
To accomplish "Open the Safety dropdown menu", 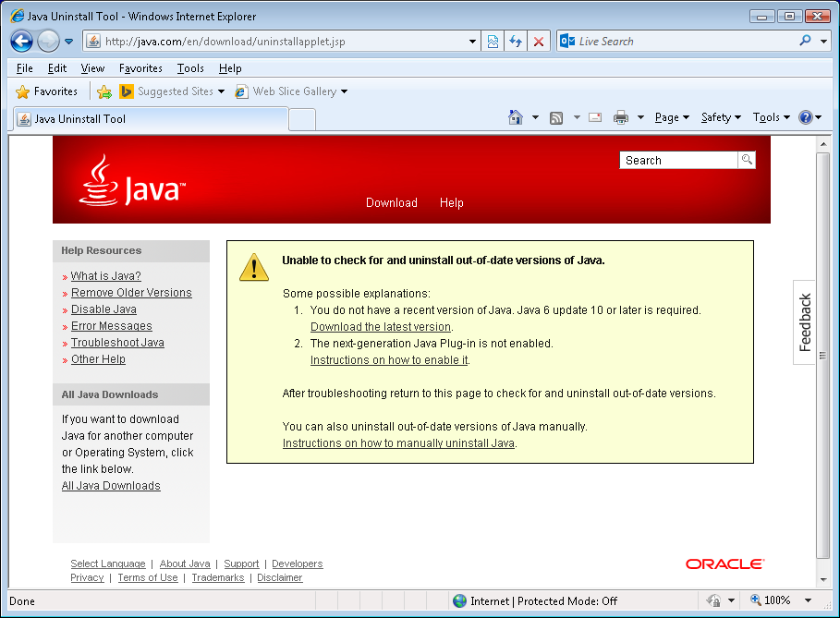I will (721, 117).
